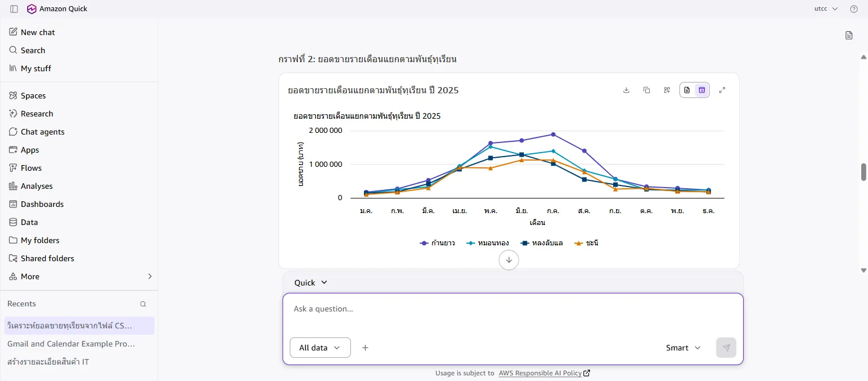Viewport: 868px width, 381px height.
Task: Toggle the หลงลับแล series in the legend
Action: coord(541,243)
